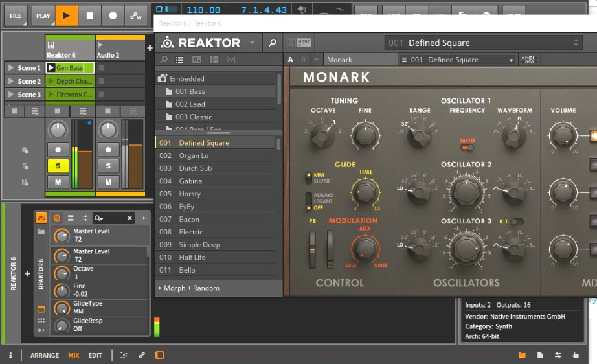This screenshot has width=597, height=364.
Task: Flip the MM / SILVER glide switch
Action: [308, 177]
